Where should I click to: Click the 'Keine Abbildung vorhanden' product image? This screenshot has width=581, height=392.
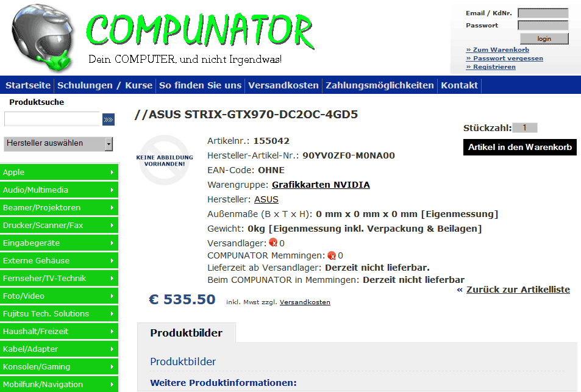[165, 160]
